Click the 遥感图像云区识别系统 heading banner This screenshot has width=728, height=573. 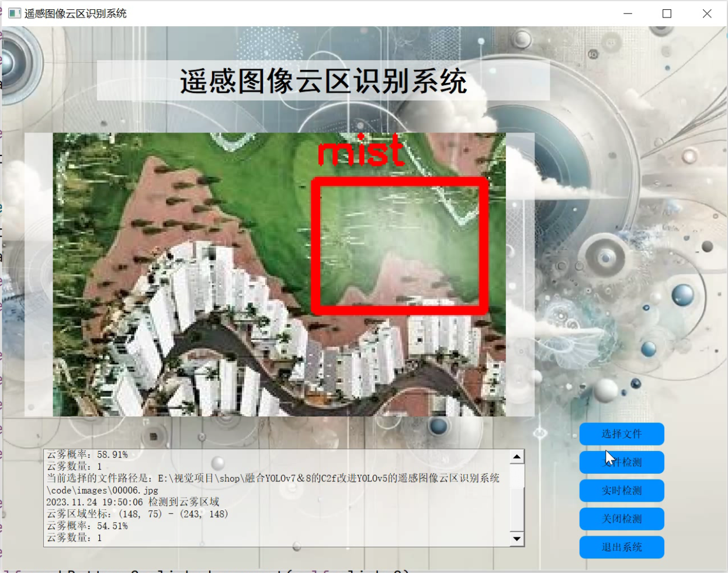[x=323, y=81]
